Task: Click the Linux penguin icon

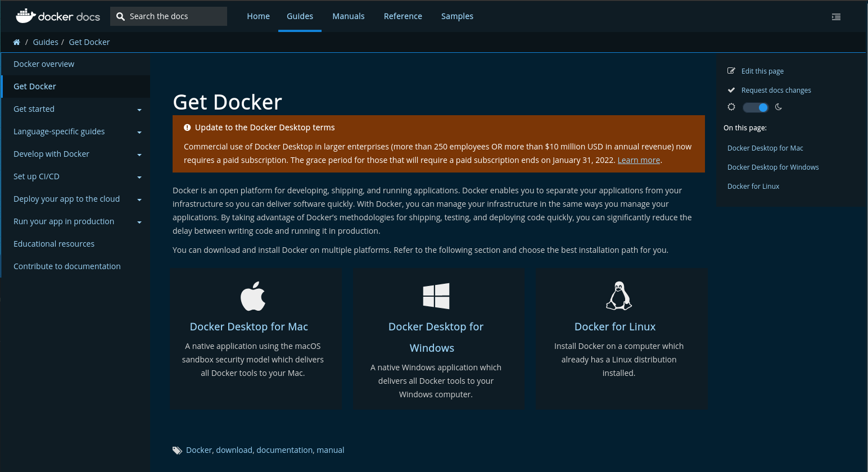Action: (x=619, y=296)
